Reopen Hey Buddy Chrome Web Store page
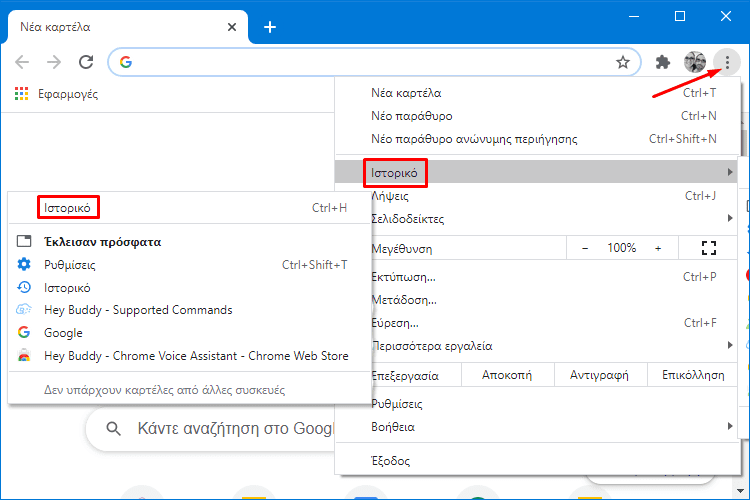 [190, 356]
